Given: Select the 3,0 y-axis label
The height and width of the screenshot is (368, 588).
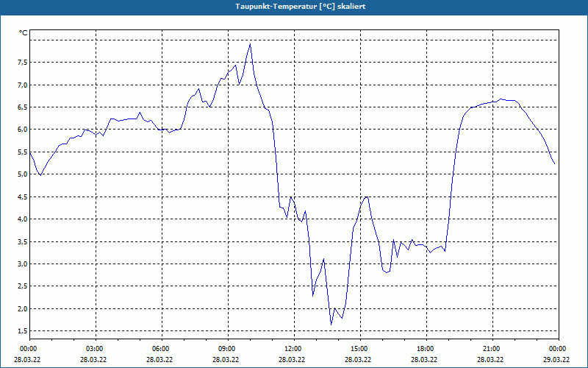Looking at the screenshot, I should click(x=23, y=263).
